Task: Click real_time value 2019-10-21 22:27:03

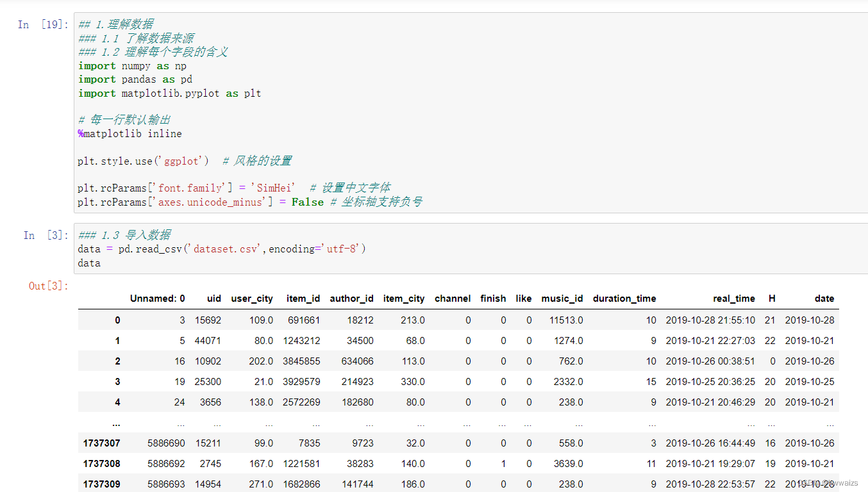Action: (710, 341)
